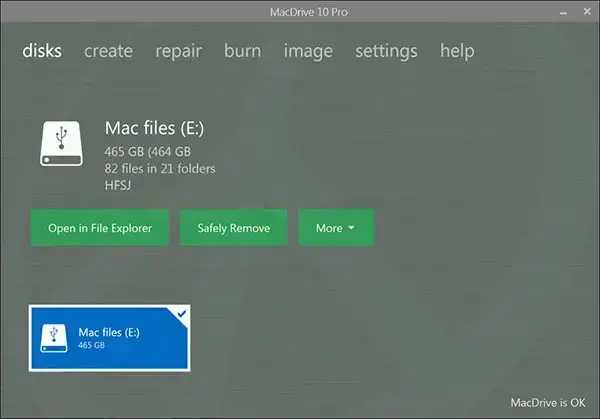This screenshot has height=419, width=600.
Task: Select the Mac files (E:) disk tile
Action: 109,338
